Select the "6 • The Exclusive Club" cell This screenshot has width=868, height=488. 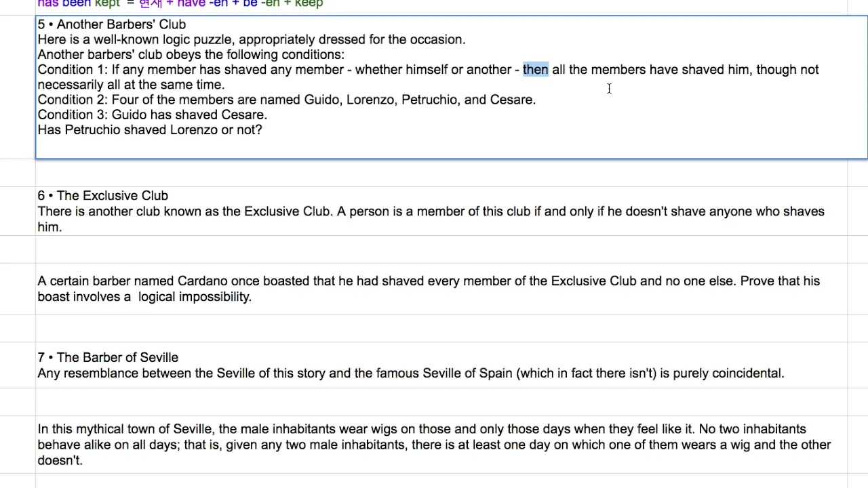pyautogui.click(x=441, y=211)
